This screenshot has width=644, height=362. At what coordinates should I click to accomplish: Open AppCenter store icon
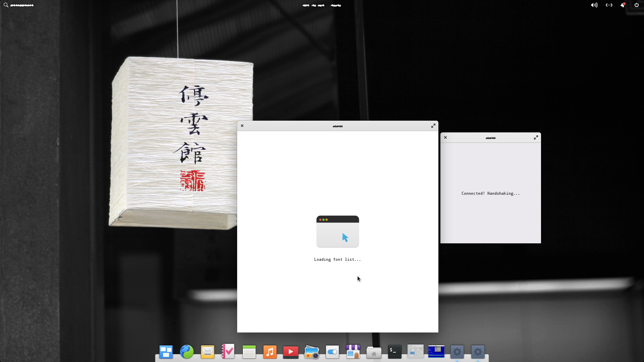coord(353,352)
